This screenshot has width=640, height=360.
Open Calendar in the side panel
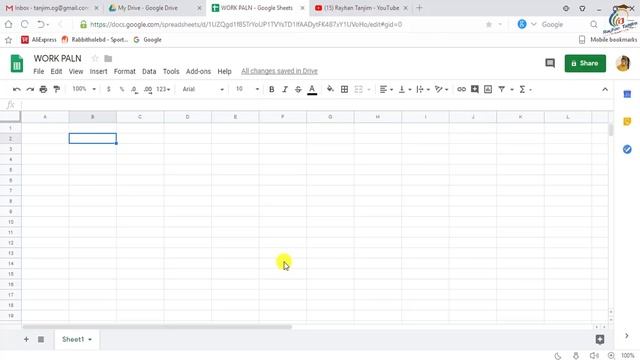click(x=627, y=94)
